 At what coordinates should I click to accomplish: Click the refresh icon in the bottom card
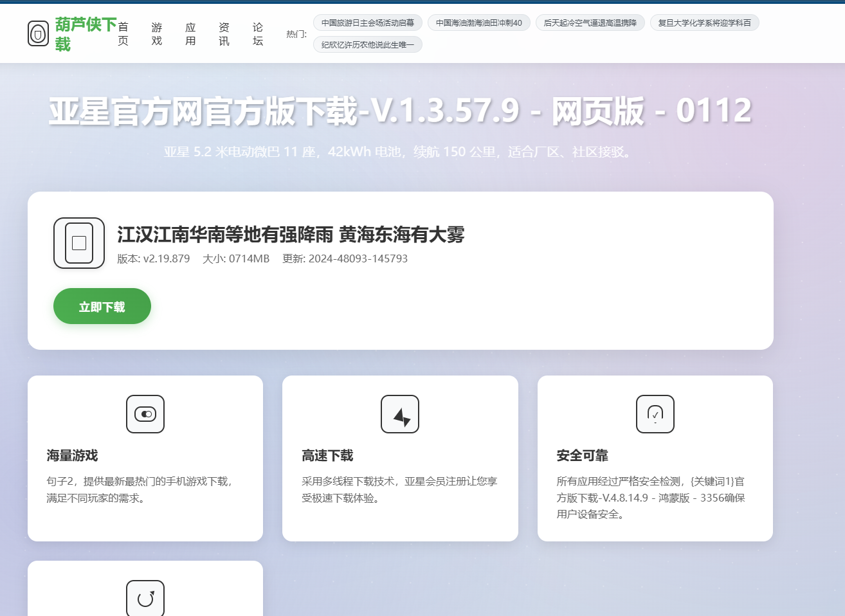click(145, 599)
